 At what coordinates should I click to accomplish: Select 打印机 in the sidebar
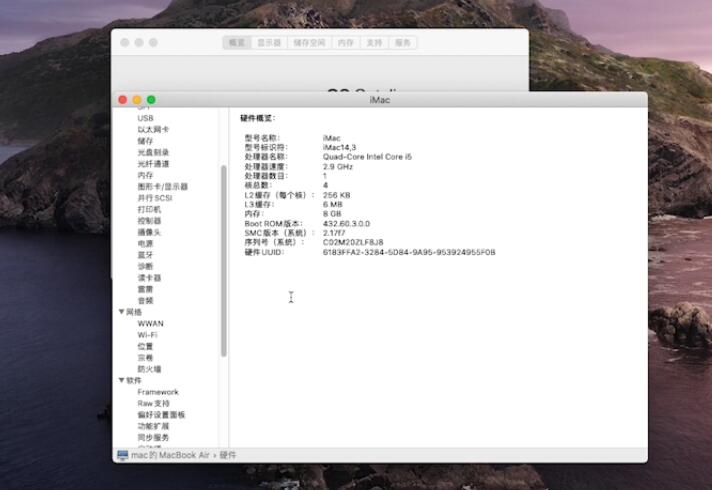(x=149, y=209)
